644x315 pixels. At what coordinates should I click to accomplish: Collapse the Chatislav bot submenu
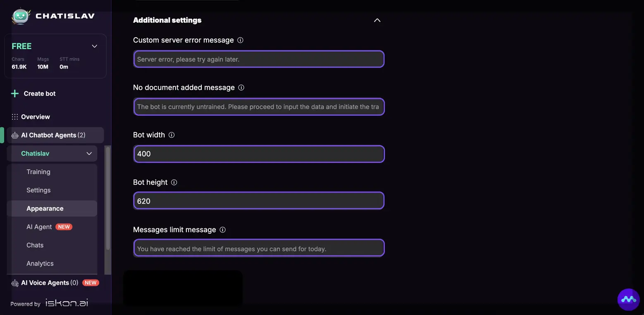(89, 154)
